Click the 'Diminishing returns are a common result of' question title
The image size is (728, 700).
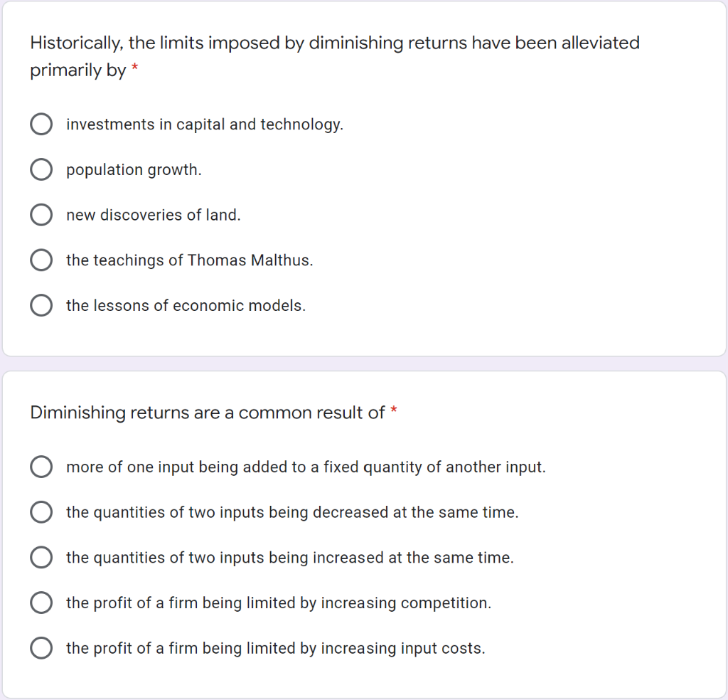click(x=208, y=413)
